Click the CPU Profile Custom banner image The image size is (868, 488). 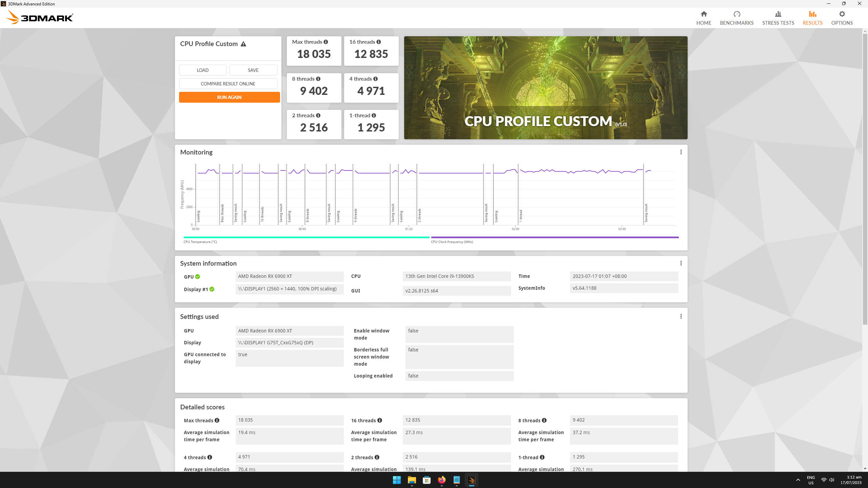pos(546,88)
